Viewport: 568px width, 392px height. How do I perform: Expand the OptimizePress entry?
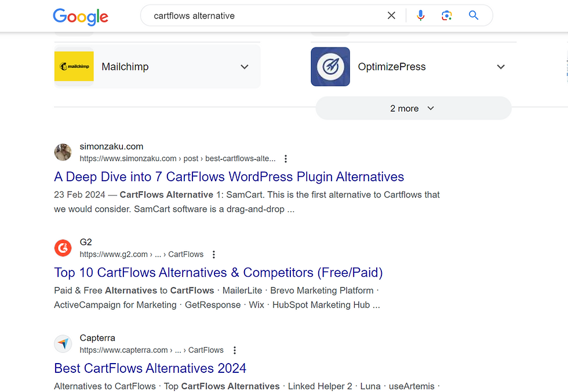pos(501,67)
